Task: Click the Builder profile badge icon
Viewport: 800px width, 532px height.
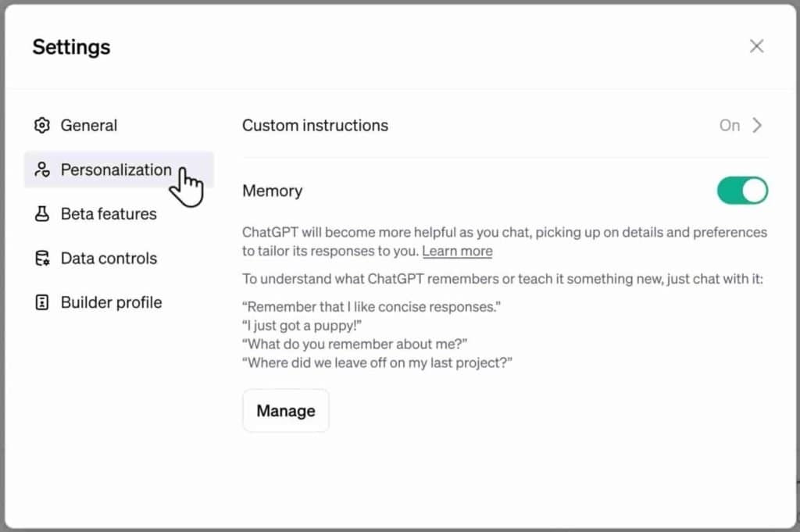Action: [42, 303]
